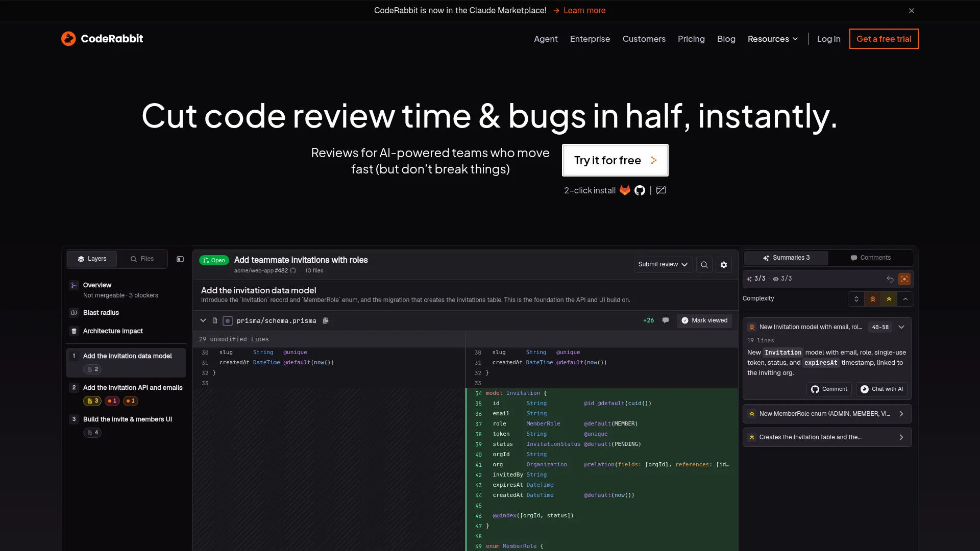Screen dimensions: 980x551
Task: Click '10 files' text
Action: 314,271
